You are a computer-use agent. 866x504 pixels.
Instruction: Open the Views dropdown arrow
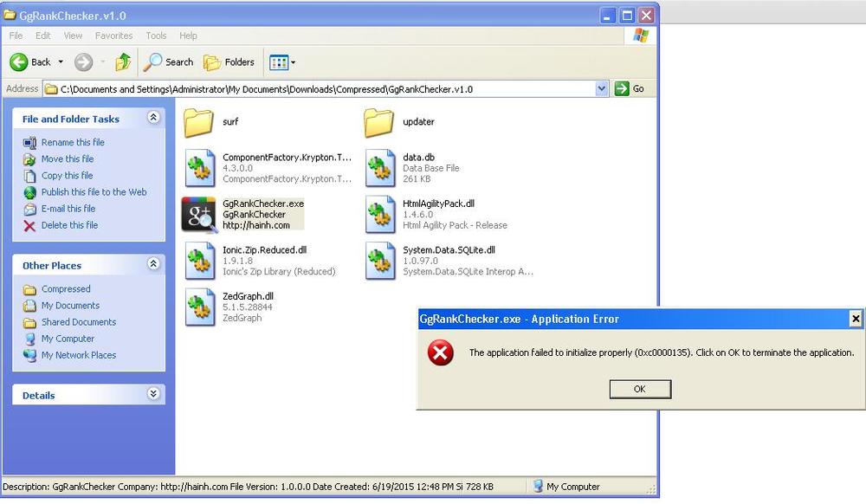[x=294, y=62]
